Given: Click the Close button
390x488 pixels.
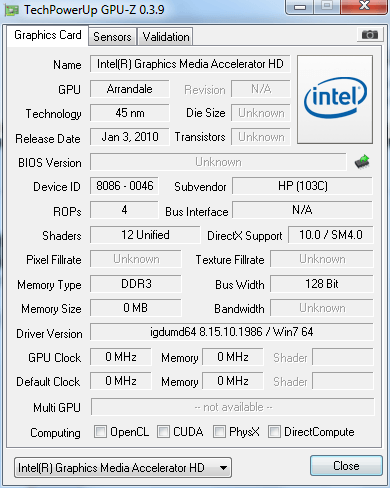Looking at the screenshot, I should [x=346, y=466].
